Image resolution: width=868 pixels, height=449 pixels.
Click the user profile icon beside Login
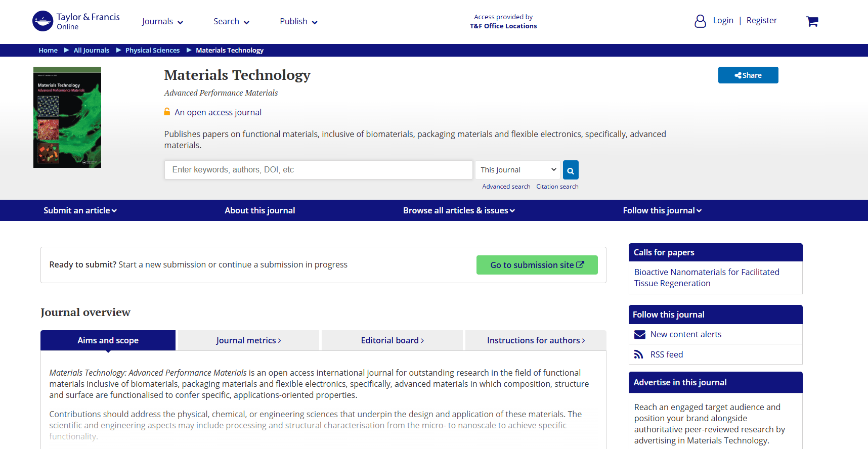point(700,21)
